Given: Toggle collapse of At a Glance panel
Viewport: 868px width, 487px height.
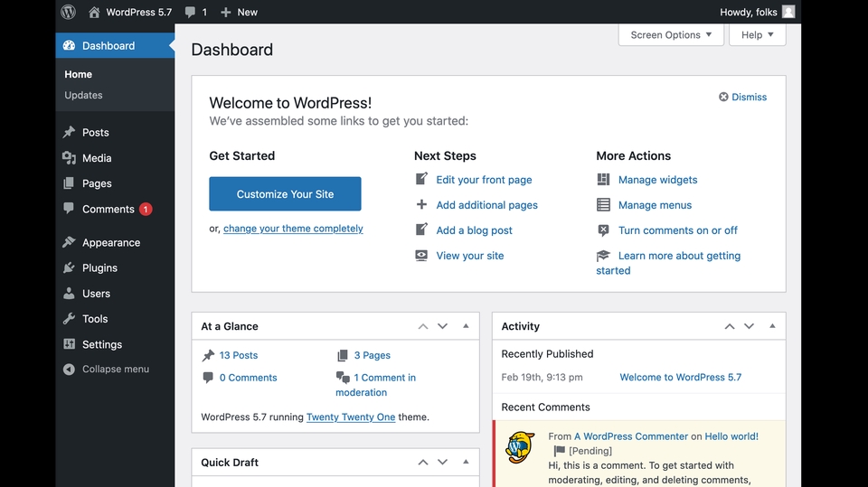Looking at the screenshot, I should coord(466,326).
